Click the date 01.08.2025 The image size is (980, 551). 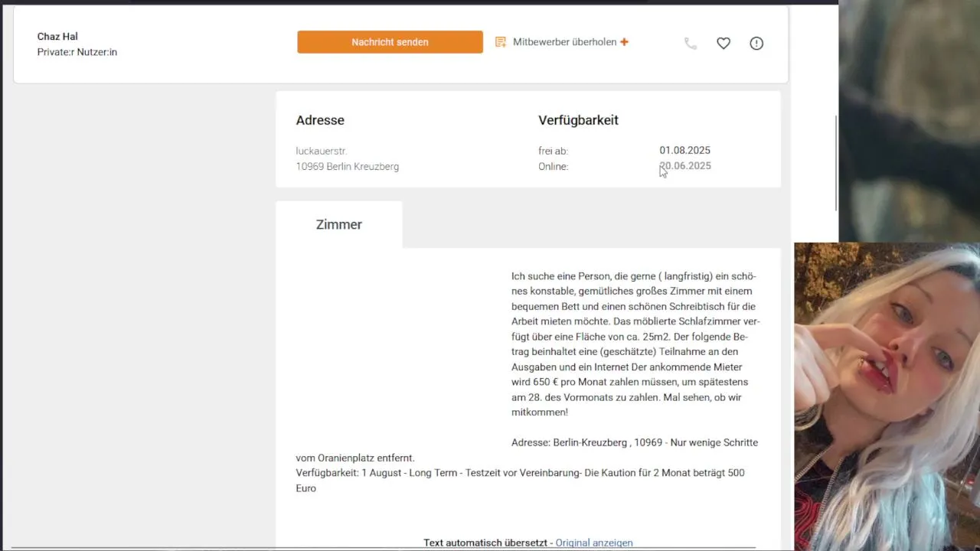click(685, 150)
